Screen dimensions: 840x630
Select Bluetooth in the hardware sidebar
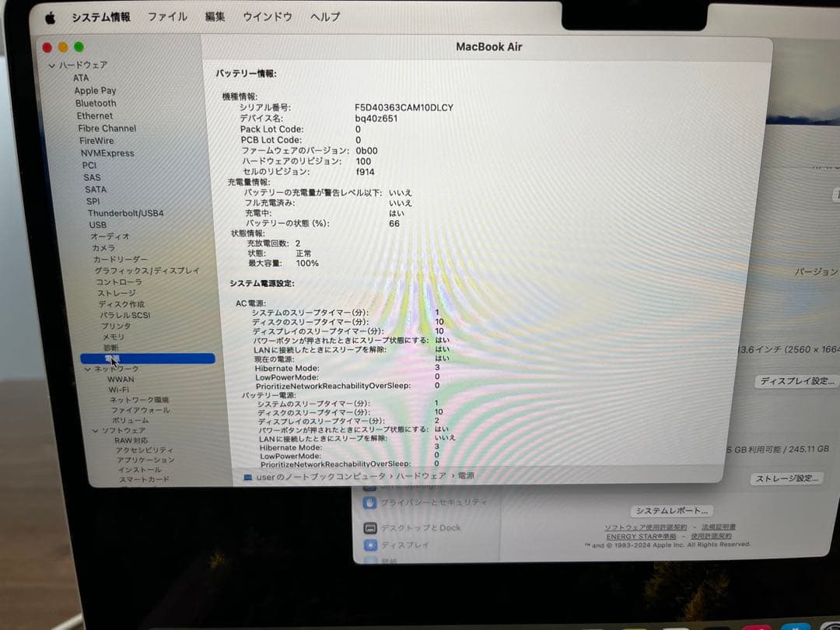95,103
